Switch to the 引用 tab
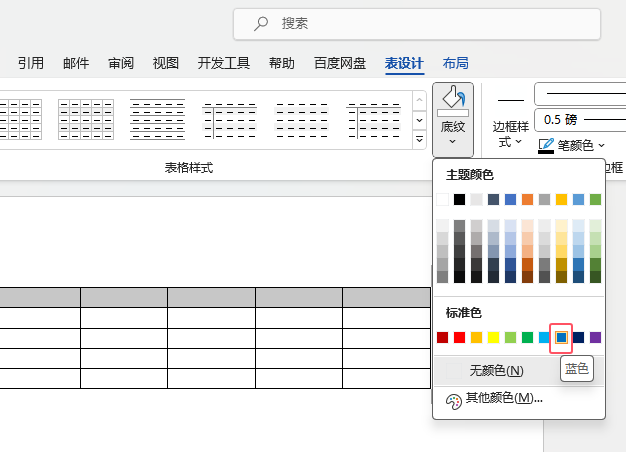Viewport: 626px width, 452px height. pyautogui.click(x=31, y=63)
